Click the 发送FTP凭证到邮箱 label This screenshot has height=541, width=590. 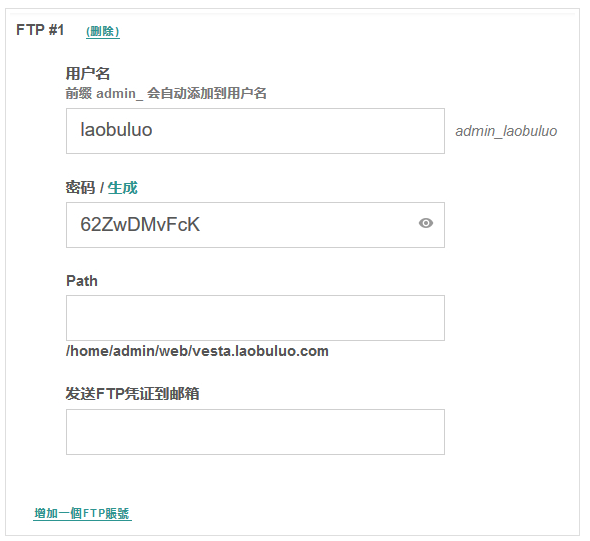pos(132,394)
